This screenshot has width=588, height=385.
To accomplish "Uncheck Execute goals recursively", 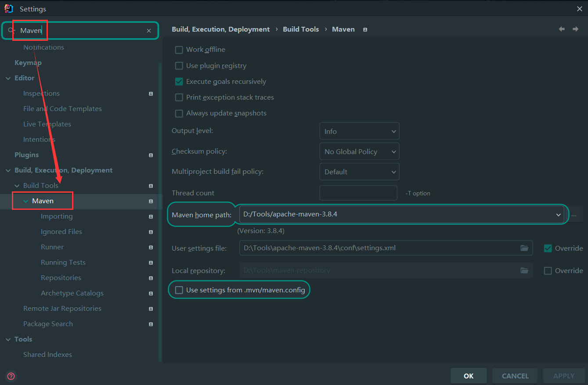I will pyautogui.click(x=179, y=82).
